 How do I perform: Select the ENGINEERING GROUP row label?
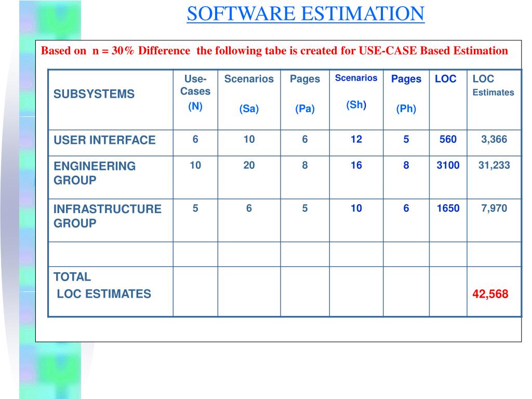click(x=95, y=173)
